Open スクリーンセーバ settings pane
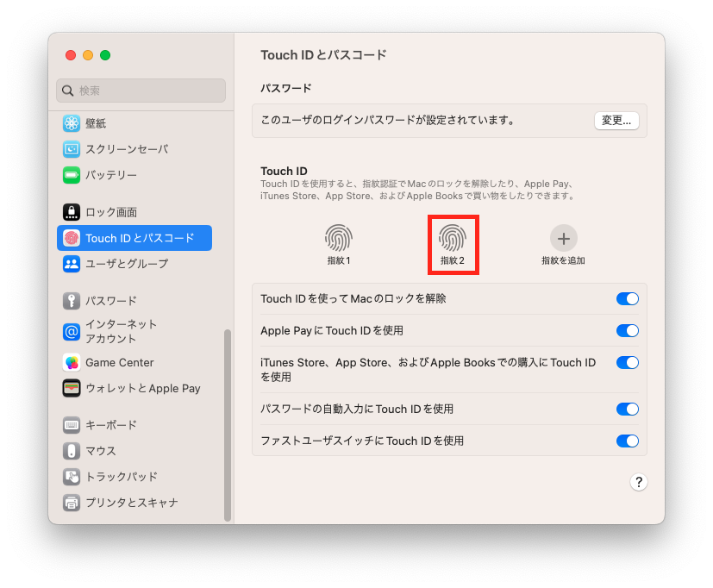The height and width of the screenshot is (588, 713). point(134,149)
